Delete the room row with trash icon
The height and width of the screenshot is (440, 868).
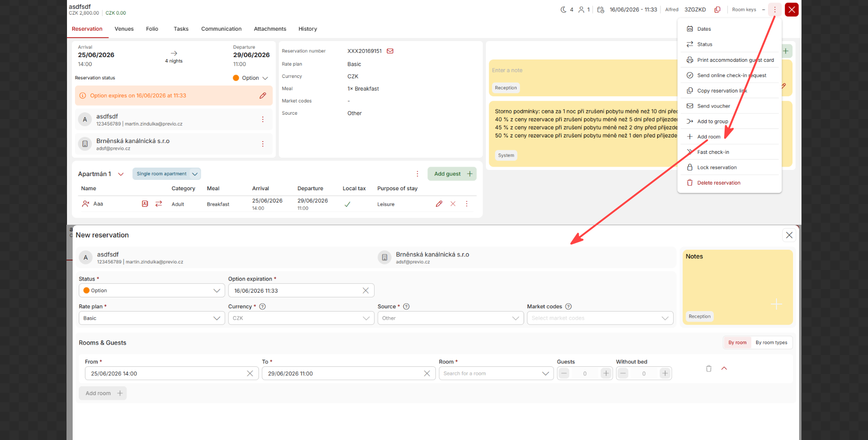709,369
